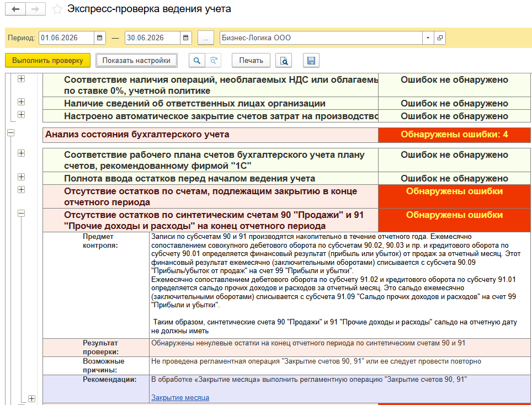Select the Обнаружены ошибки: 4 cell
This screenshot has height=405, width=532.
[x=454, y=135]
